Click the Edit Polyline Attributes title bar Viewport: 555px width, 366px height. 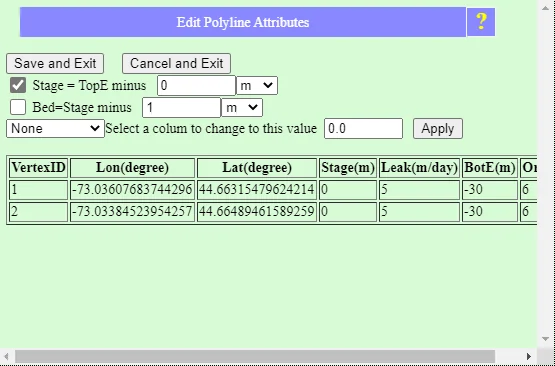[x=243, y=22]
